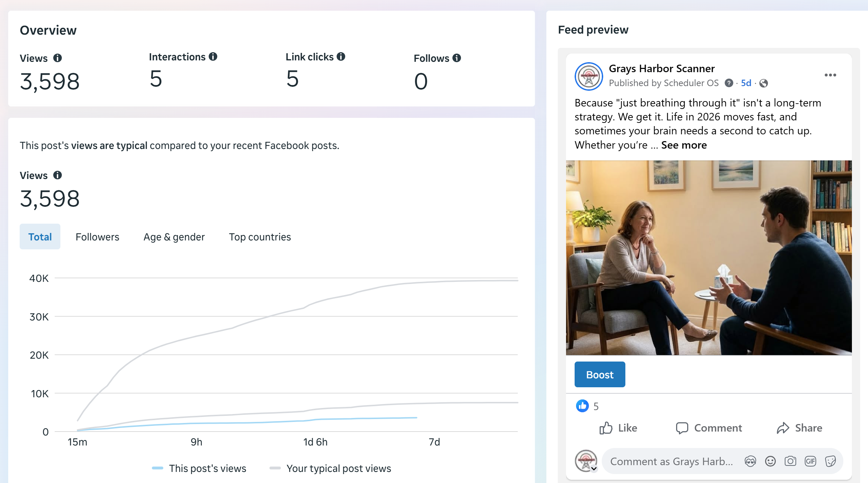Image resolution: width=868 pixels, height=483 pixels.
Task: Like the Grays Harbor Scanner post
Action: [x=618, y=428]
